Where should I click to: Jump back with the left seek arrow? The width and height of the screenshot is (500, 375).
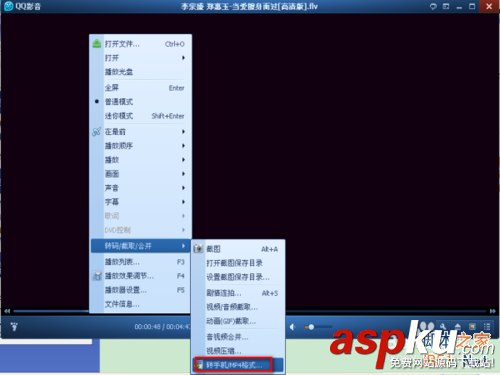tap(7, 311)
